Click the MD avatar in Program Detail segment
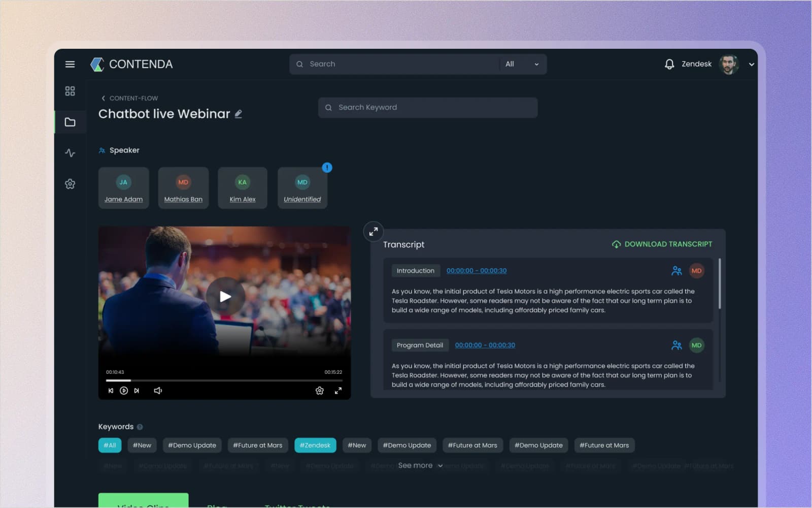812x508 pixels. point(696,345)
